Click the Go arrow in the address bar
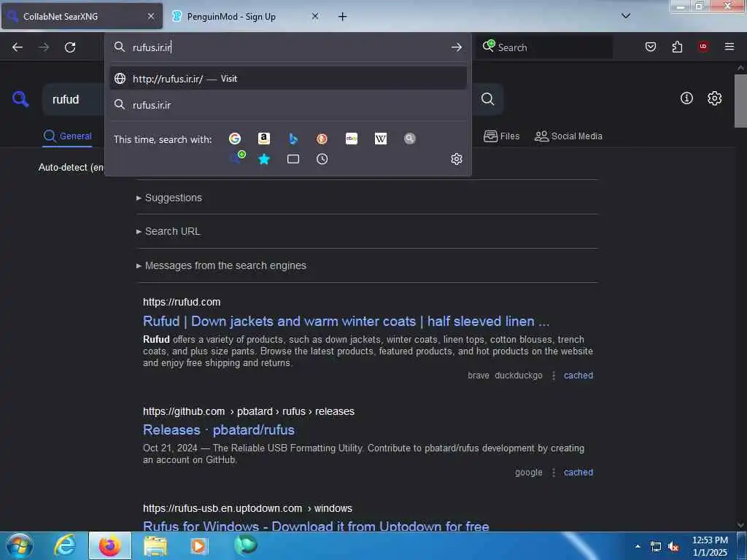This screenshot has height=560, width=747. [457, 47]
